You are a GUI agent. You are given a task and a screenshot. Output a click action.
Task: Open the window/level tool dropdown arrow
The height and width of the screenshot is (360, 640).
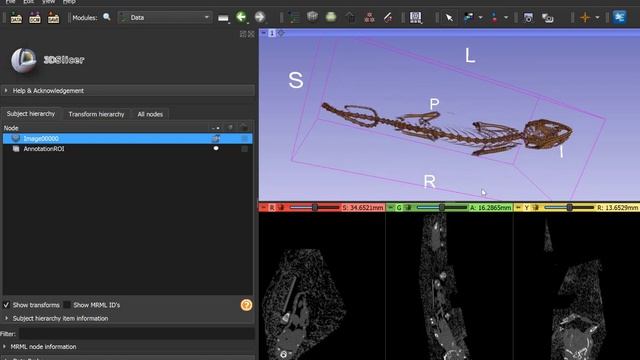coord(480,18)
